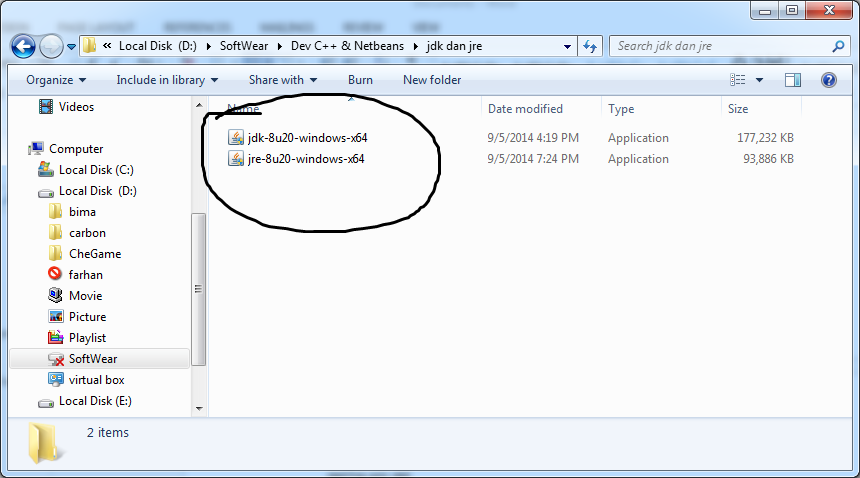Image resolution: width=860 pixels, height=478 pixels.
Task: Open Help via question mark icon
Action: pyautogui.click(x=829, y=80)
